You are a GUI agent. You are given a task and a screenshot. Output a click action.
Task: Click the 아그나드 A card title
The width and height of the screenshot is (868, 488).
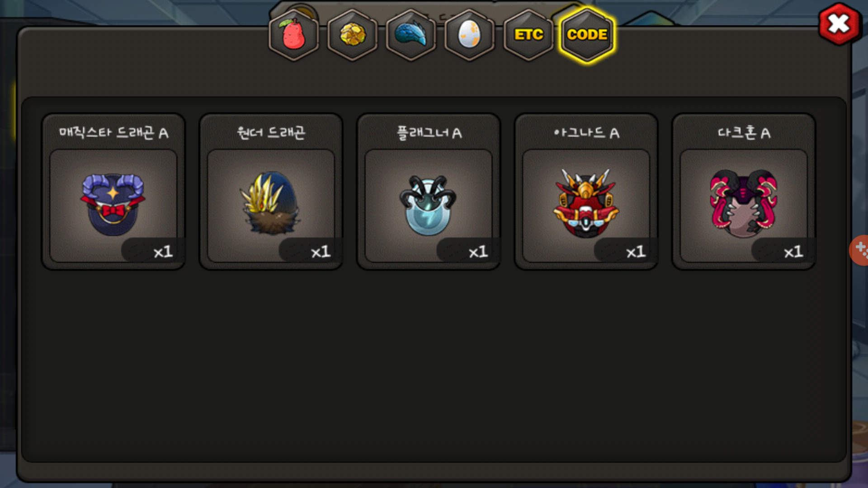(x=586, y=133)
